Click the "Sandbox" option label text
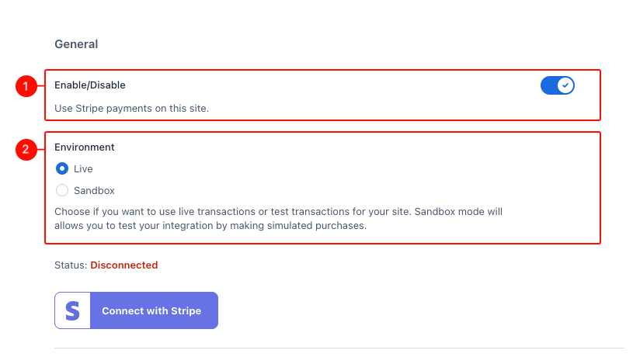This screenshot has height=364, width=640. coord(94,190)
